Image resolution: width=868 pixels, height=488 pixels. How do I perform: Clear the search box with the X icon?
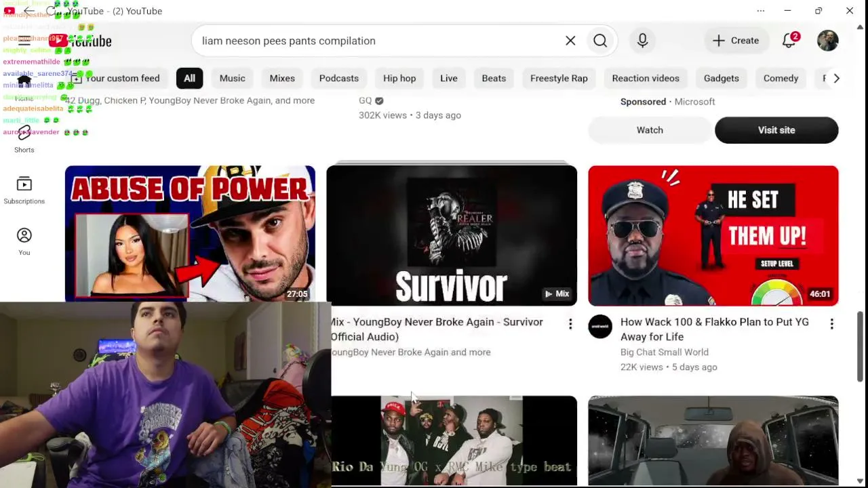pos(570,41)
